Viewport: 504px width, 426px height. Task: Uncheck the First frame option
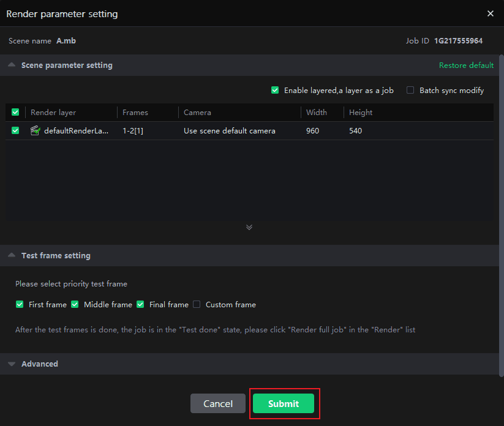pos(20,304)
